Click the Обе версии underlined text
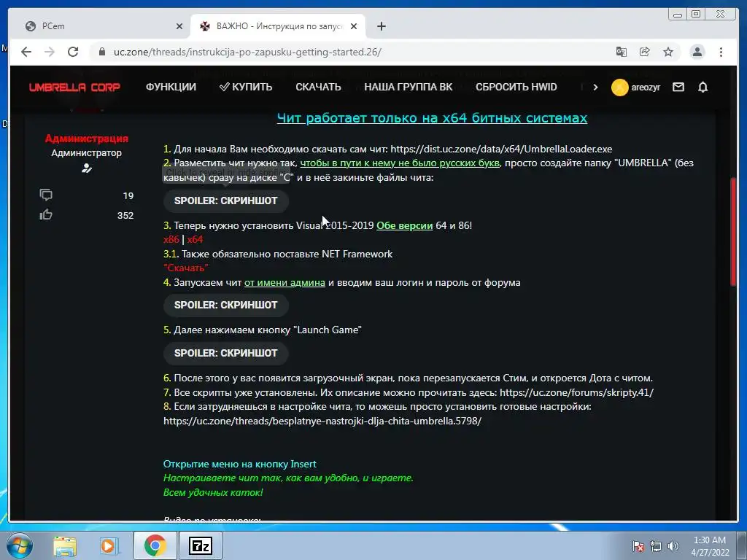The width and height of the screenshot is (747, 560). (x=404, y=226)
